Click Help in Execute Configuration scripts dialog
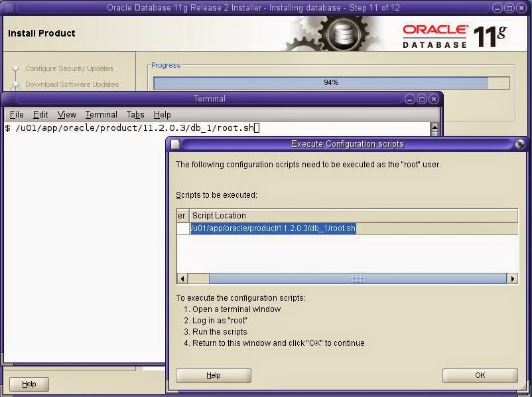The width and height of the screenshot is (532, 397). pos(214,375)
